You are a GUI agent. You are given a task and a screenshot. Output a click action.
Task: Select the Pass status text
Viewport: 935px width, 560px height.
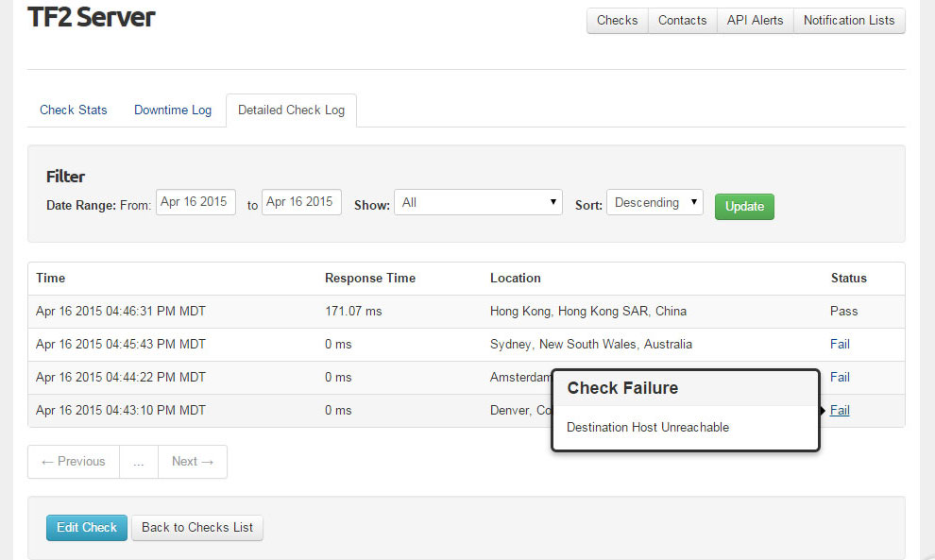click(843, 312)
